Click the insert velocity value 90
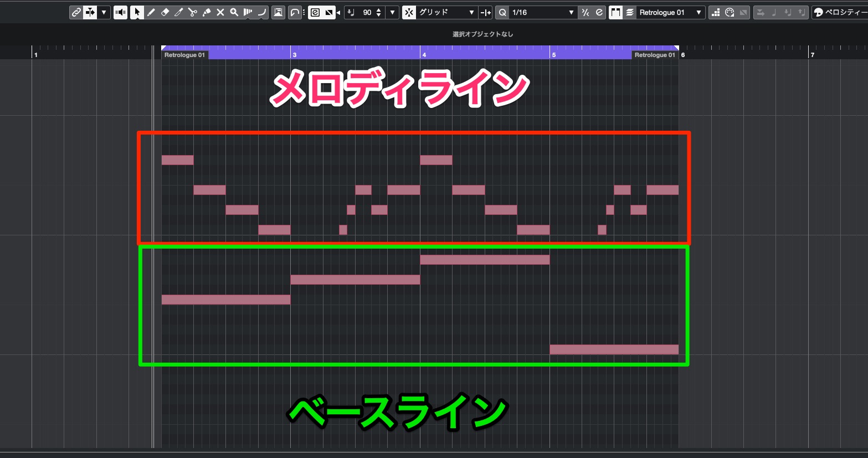This screenshot has width=868, height=458. 367,12
